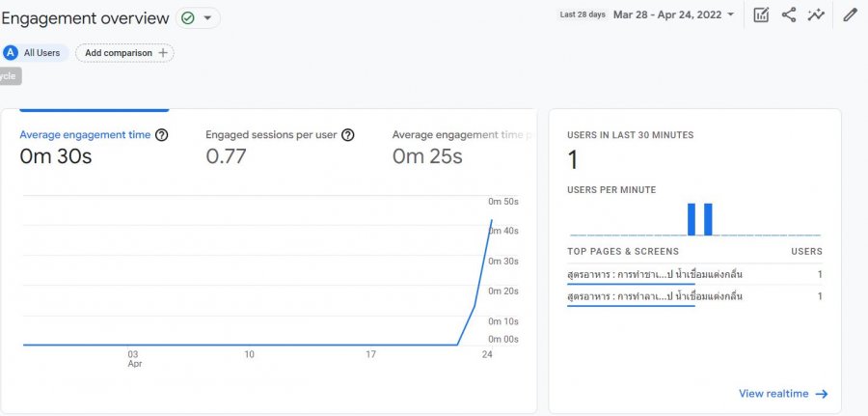Click the View realtime arrow icon
Image resolution: width=868 pixels, height=416 pixels.
pos(821,394)
